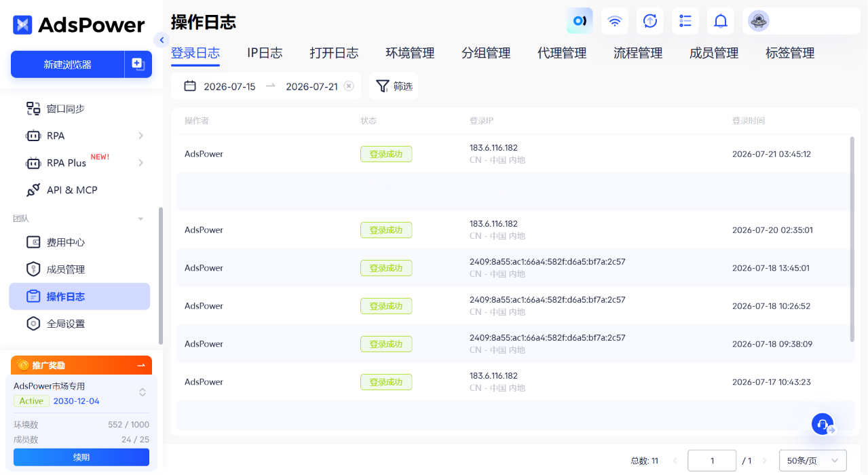Click the 窗口同步 icon in sidebar
This screenshot has width=868, height=475.
point(33,109)
